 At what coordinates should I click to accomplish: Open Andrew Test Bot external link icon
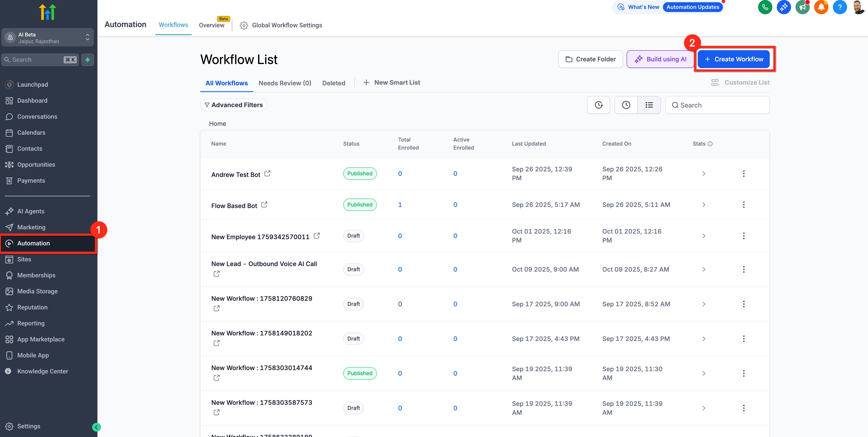[x=267, y=173]
